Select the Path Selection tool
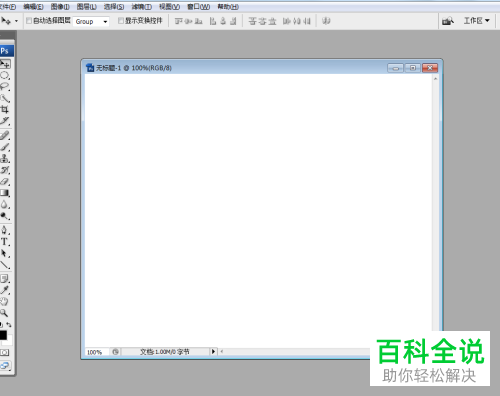Viewport: 500px width, 396px height. click(5, 253)
